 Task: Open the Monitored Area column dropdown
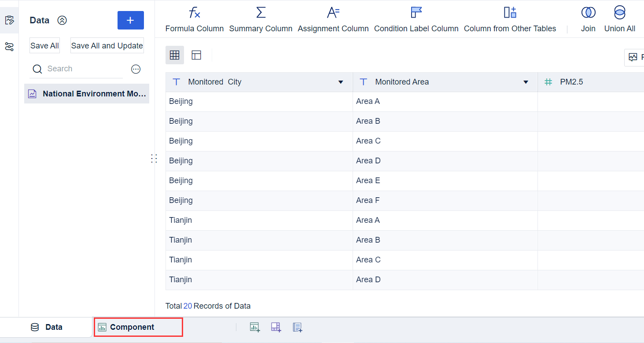[526, 82]
